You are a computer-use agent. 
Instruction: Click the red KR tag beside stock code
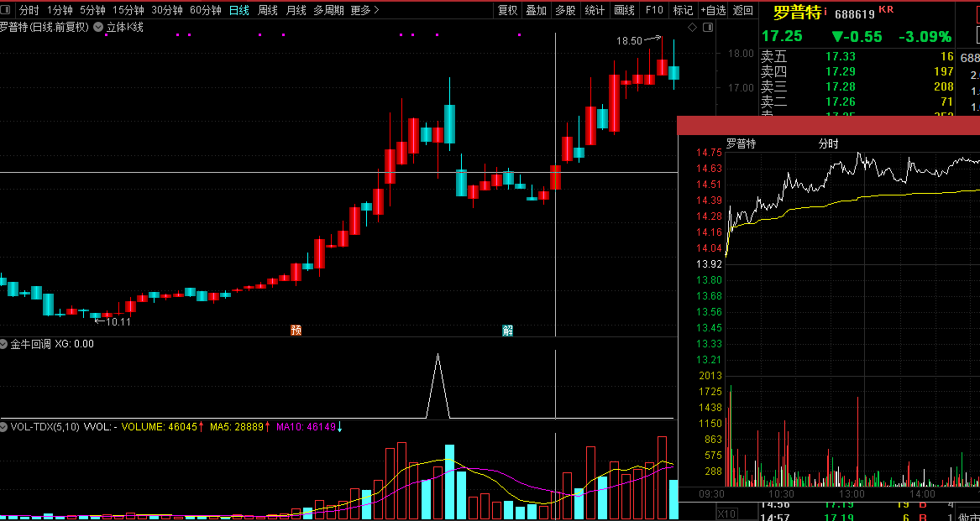point(886,10)
